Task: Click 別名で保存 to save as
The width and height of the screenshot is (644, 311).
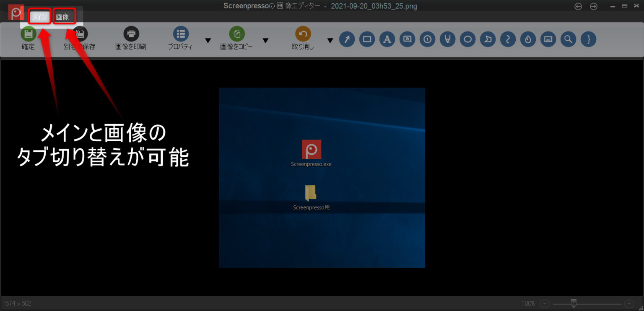Action: tap(79, 39)
